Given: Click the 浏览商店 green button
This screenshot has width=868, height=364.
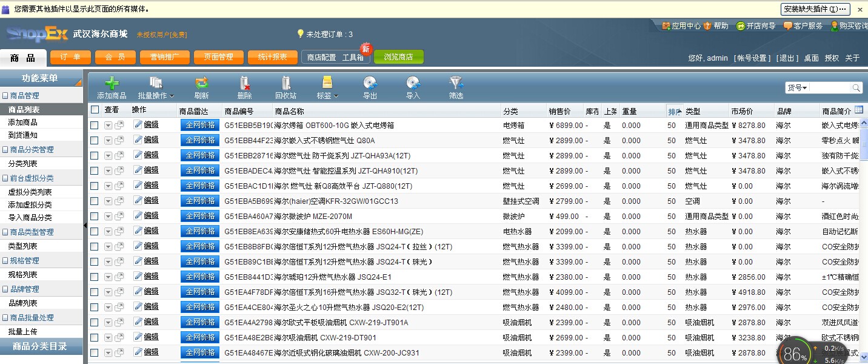Looking at the screenshot, I should [398, 57].
